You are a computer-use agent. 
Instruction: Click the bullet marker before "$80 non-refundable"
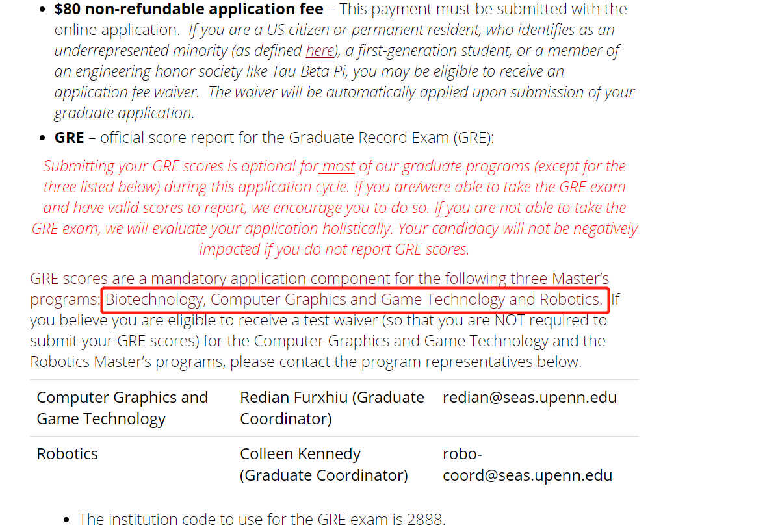click(x=42, y=10)
